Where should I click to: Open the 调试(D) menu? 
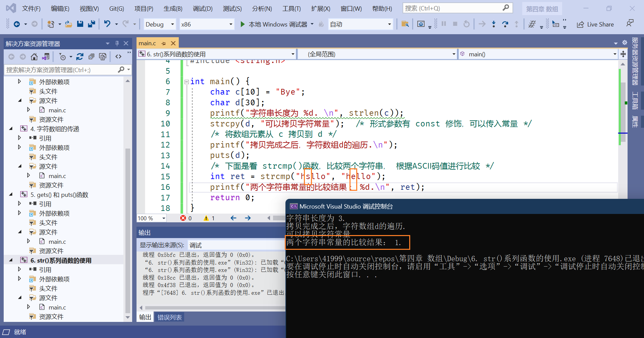click(203, 8)
